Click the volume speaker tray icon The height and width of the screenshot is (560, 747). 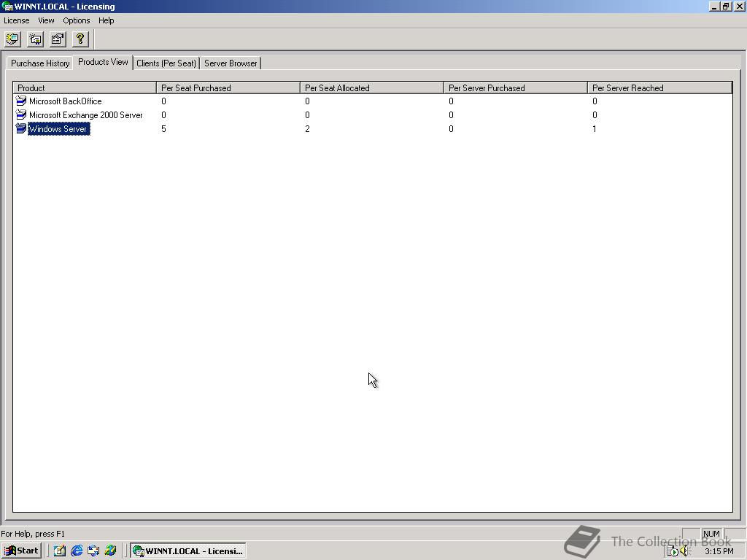685,551
